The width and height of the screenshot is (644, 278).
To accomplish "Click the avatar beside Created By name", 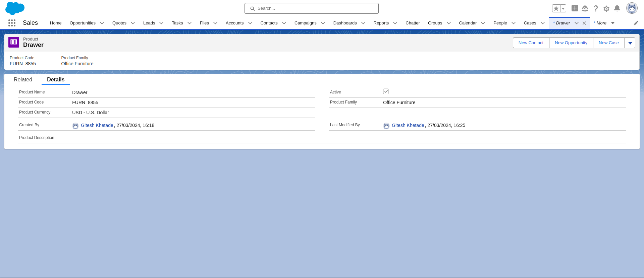I will [75, 126].
